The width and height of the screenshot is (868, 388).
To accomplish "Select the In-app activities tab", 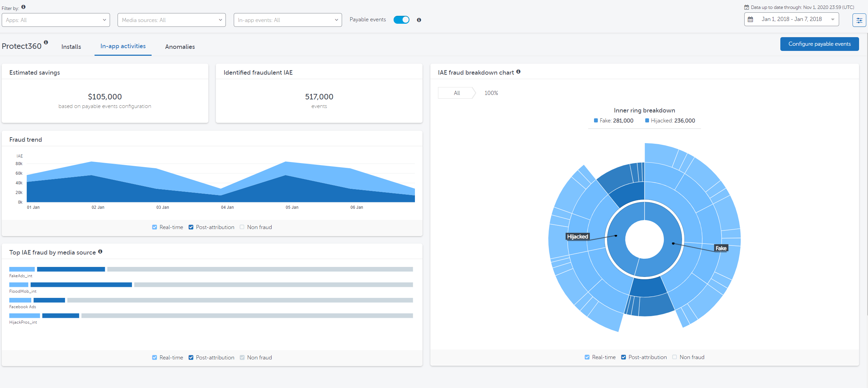I will coord(123,46).
